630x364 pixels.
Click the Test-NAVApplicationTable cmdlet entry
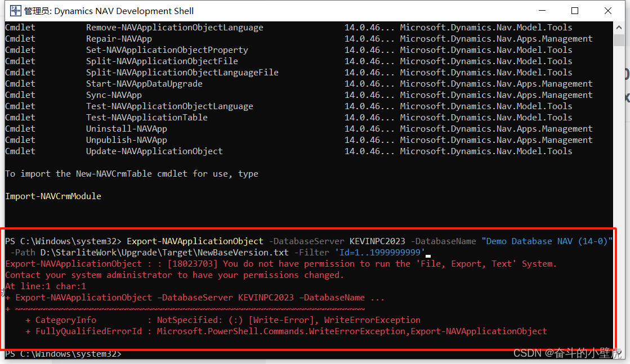[x=146, y=117]
